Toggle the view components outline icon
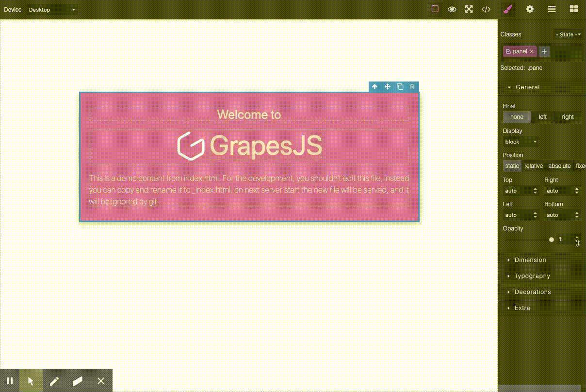Viewport: 586px width, 392px height. click(x=435, y=9)
